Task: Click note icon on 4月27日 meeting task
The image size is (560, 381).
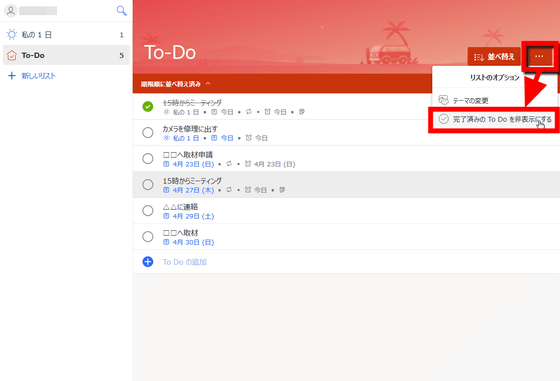Action: (282, 190)
